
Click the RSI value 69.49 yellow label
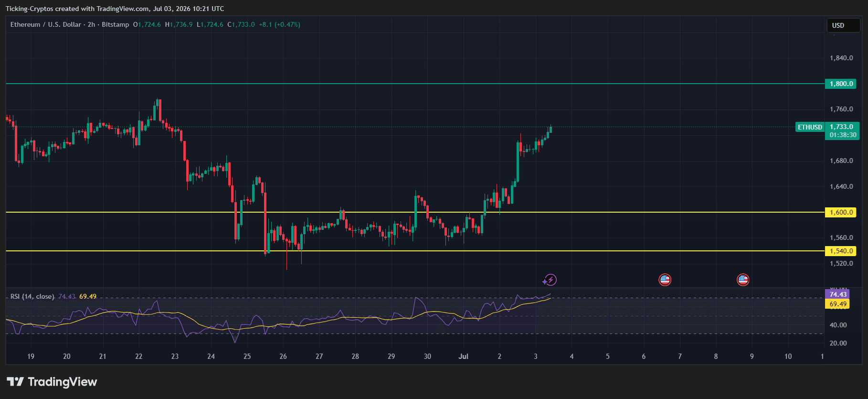pyautogui.click(x=837, y=304)
